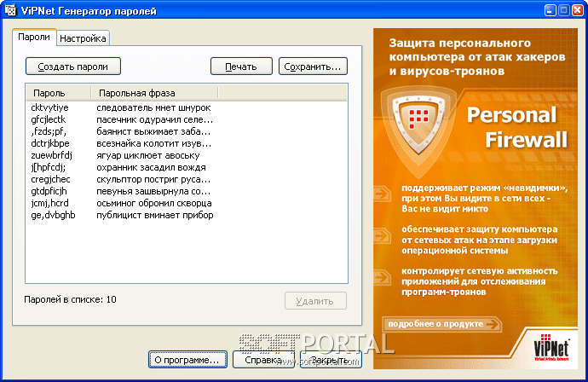This screenshot has width=588, height=382.
Task: Minimize the ViPNet Генератор паролей window
Action: (551, 10)
